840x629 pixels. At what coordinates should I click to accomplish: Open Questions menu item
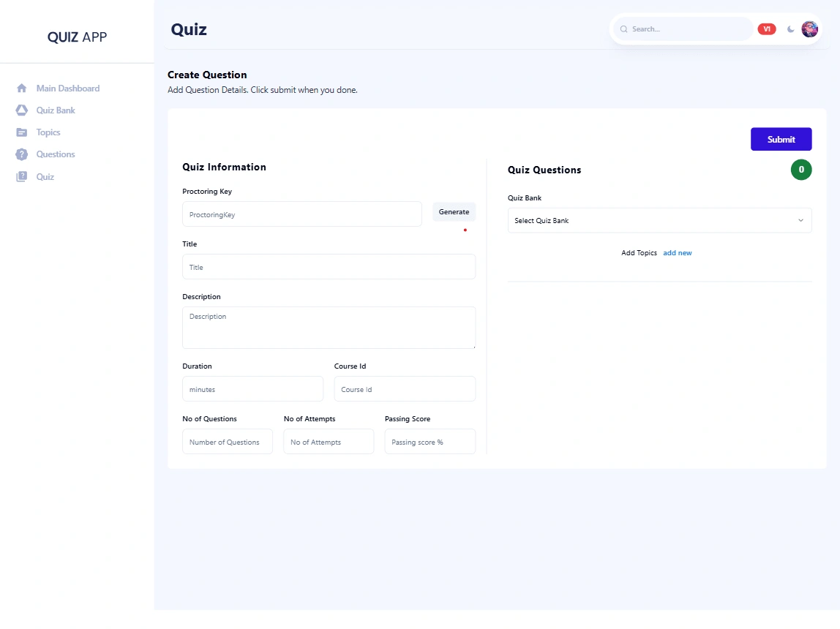56,154
